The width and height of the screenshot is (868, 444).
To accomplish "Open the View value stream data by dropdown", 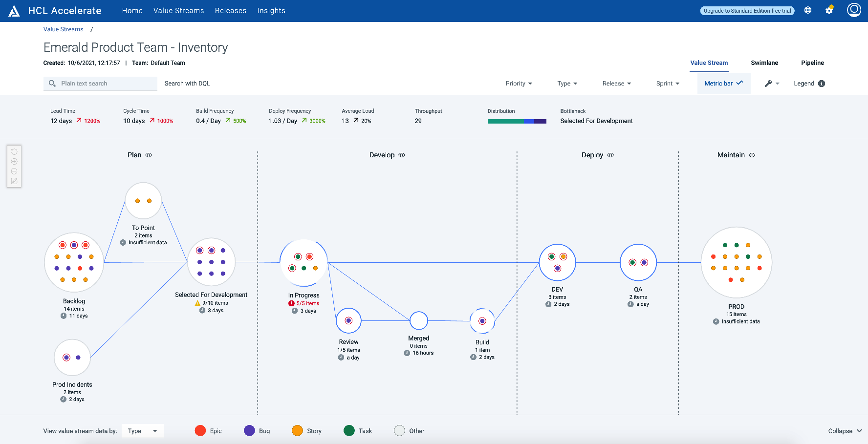I will tap(143, 431).
